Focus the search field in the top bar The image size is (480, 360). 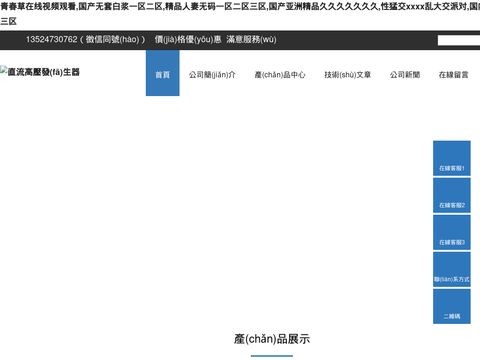click(x=459, y=40)
